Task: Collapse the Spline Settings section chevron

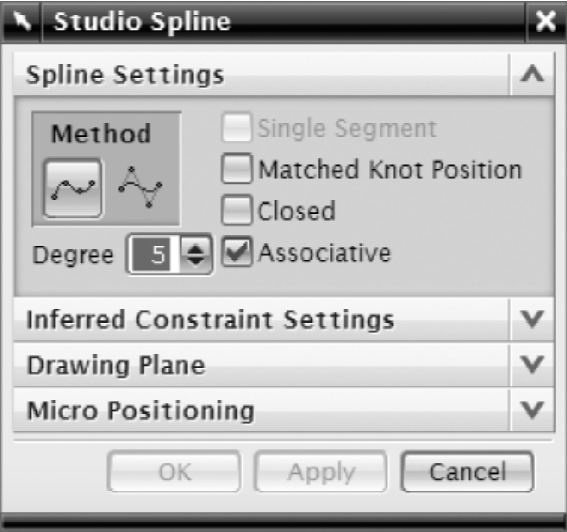Action: (x=532, y=74)
